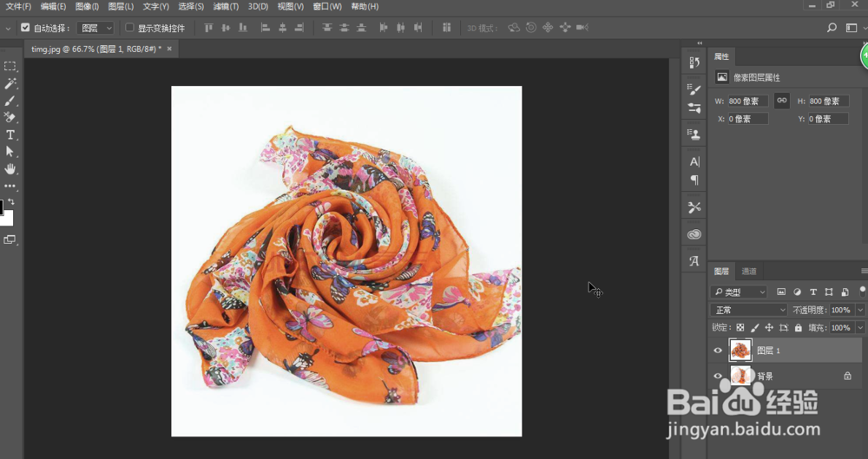
Task: Align top edges icon in options bar
Action: pyautogui.click(x=208, y=28)
